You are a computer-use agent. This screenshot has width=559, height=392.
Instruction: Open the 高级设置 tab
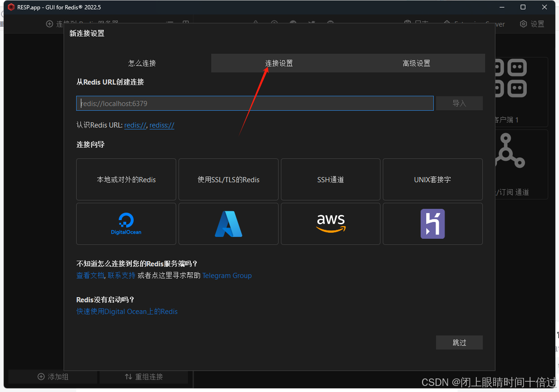pyautogui.click(x=416, y=63)
